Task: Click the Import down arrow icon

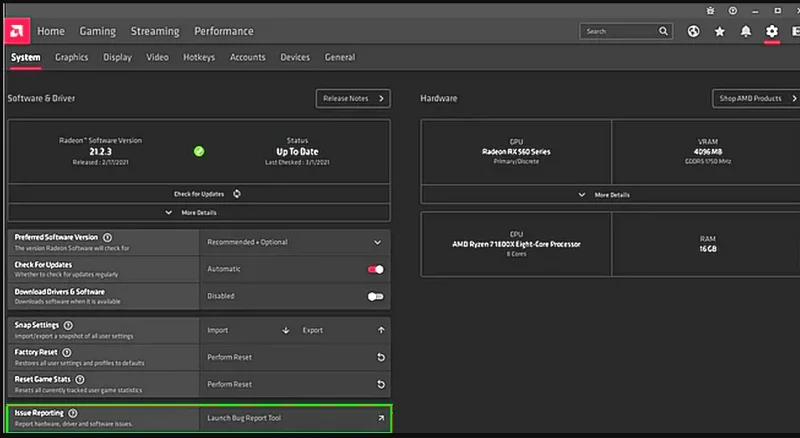Action: [x=286, y=330]
